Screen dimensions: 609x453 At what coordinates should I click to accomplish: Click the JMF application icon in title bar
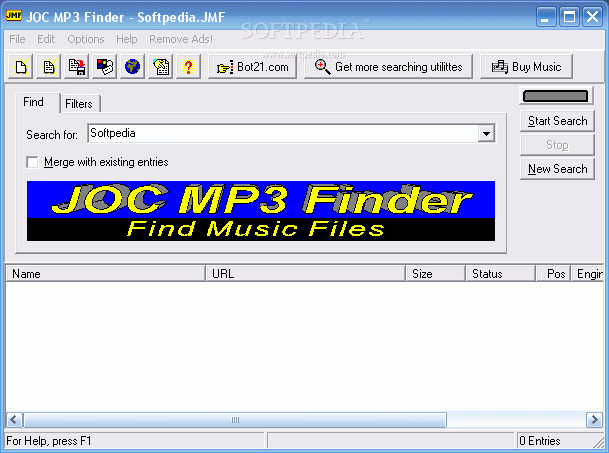tap(14, 15)
